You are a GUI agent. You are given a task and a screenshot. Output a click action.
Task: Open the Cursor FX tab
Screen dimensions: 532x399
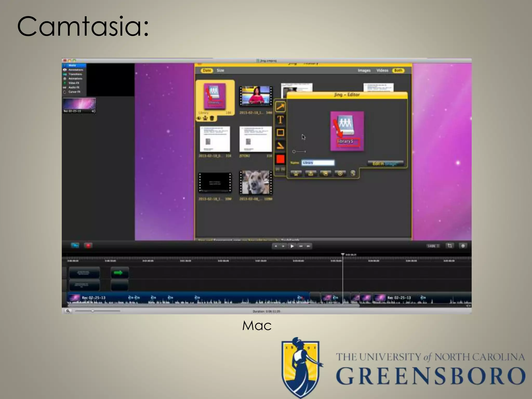point(74,92)
